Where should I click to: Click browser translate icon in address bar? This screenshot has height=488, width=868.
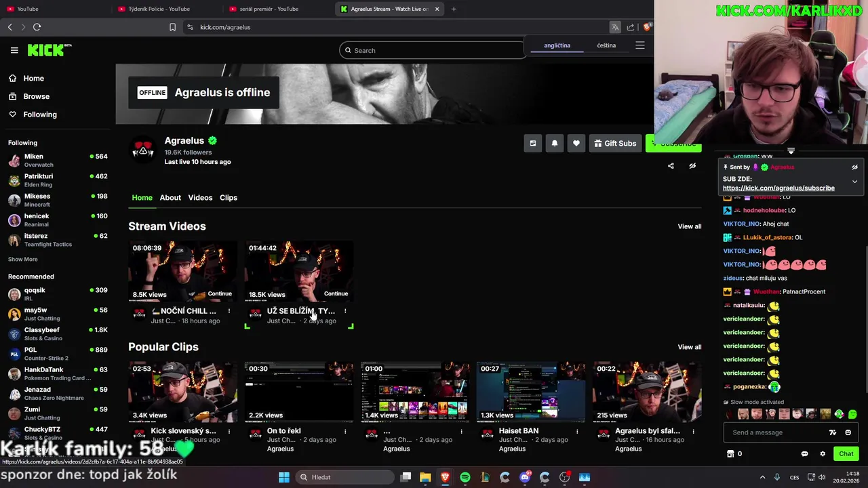(615, 27)
